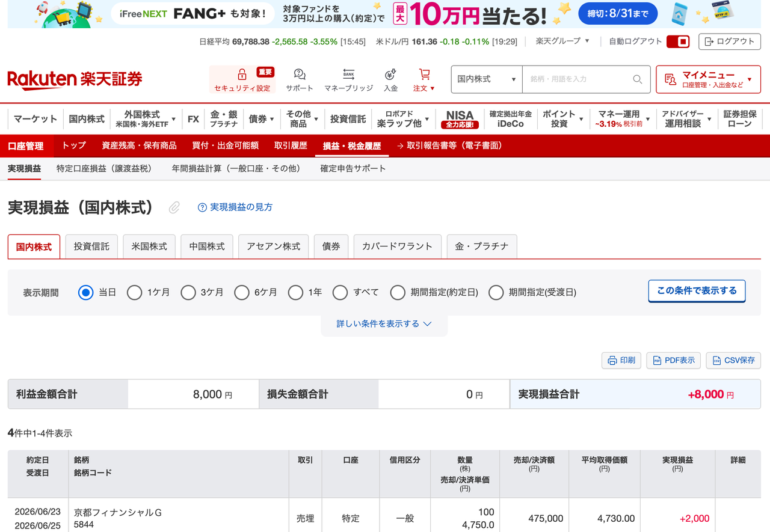Click the NISA menu item

point(460,119)
